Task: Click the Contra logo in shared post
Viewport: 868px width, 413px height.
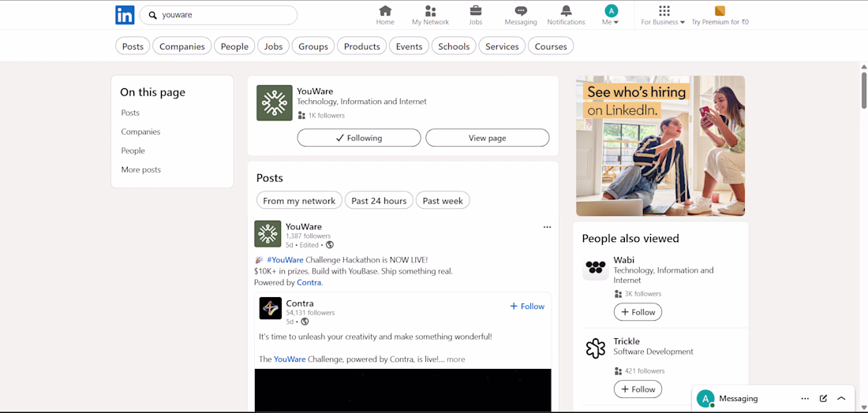Action: [x=271, y=308]
